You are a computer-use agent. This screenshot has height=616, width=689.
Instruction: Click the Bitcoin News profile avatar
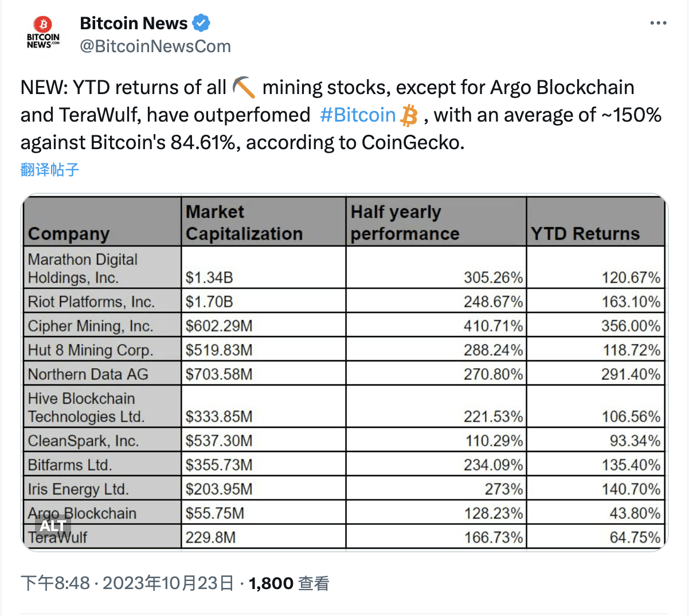pyautogui.click(x=43, y=32)
